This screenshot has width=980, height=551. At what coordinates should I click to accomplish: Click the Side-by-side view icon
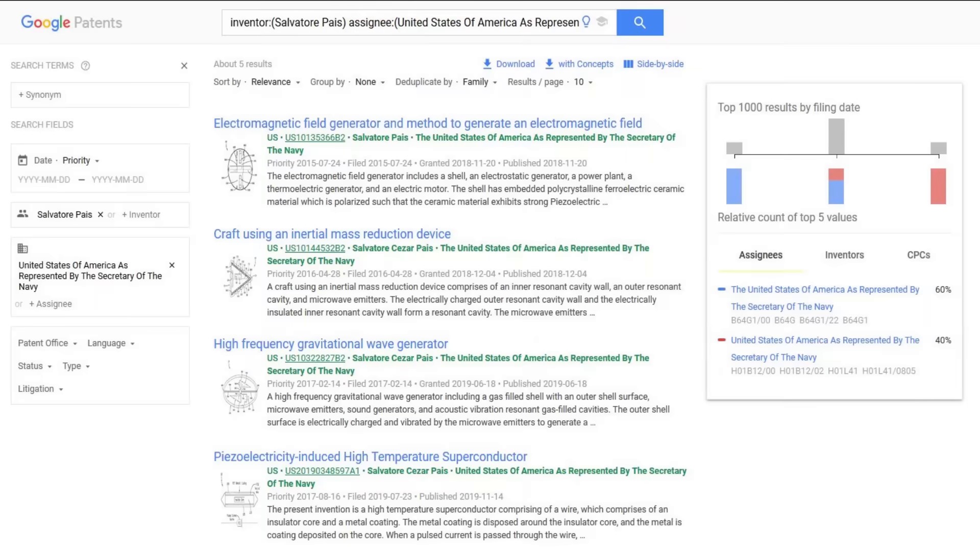[x=628, y=64]
